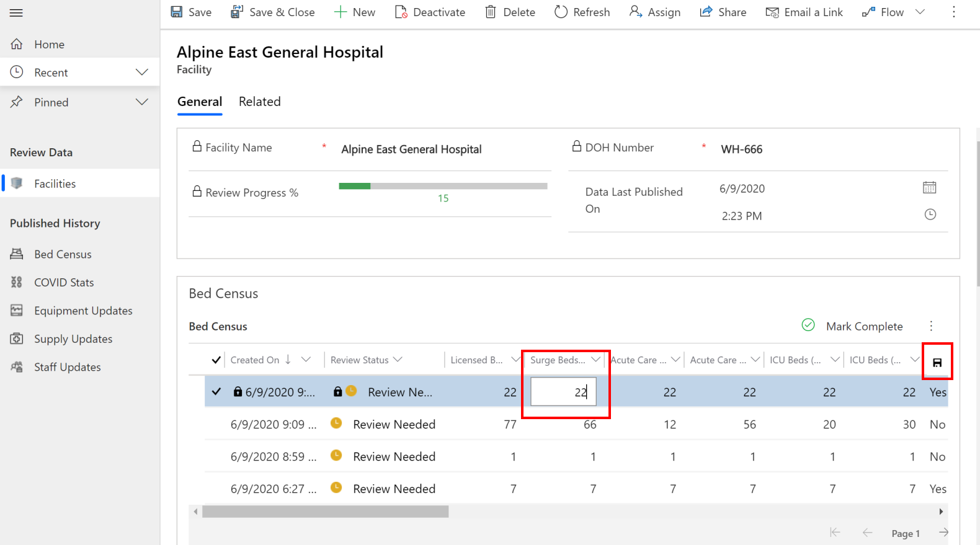Deselect the checked 6/9/2020 9:... row

[x=216, y=391]
